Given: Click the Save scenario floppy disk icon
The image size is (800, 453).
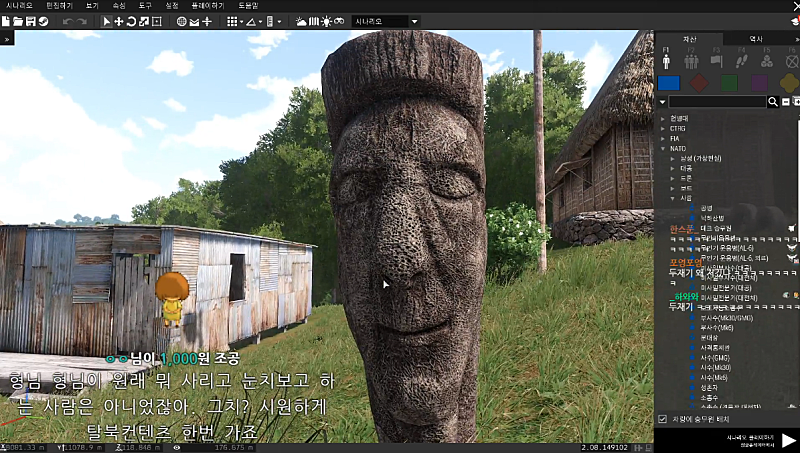Looking at the screenshot, I should coord(30,21).
